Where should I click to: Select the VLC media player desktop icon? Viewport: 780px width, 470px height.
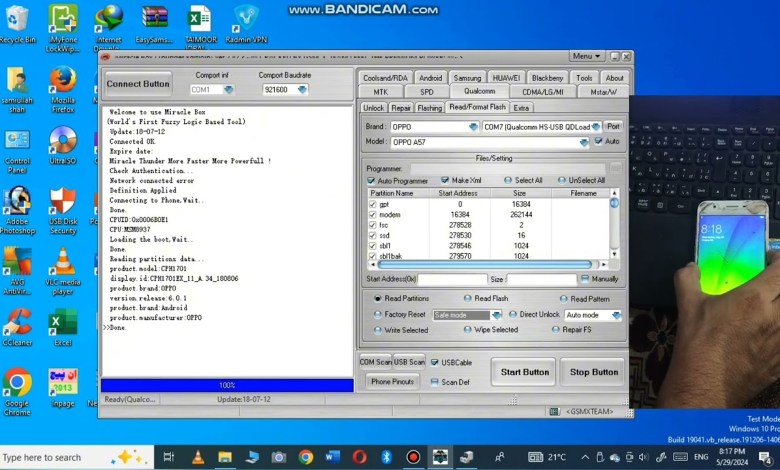click(63, 272)
